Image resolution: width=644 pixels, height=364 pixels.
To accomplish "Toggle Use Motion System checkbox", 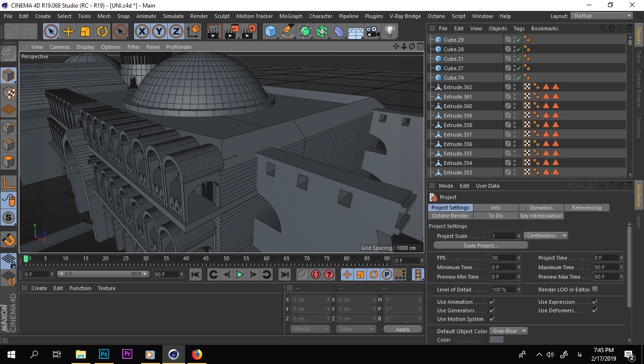I will click(x=492, y=319).
